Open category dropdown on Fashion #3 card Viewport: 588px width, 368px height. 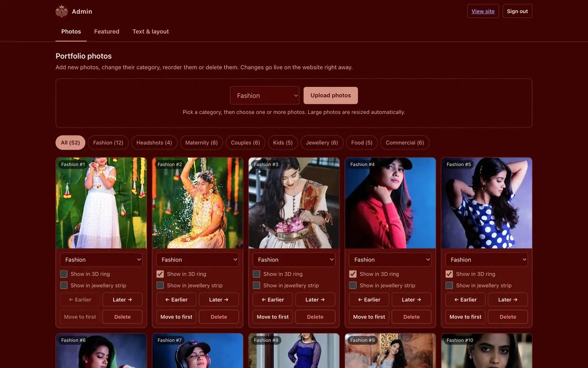(294, 260)
